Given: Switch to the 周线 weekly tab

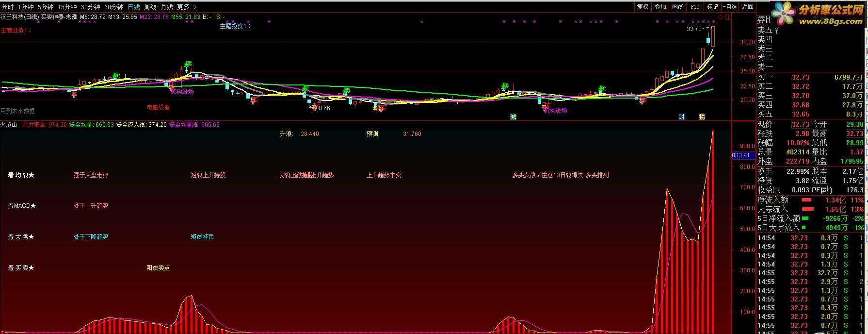Looking at the screenshot, I should click(x=150, y=7).
